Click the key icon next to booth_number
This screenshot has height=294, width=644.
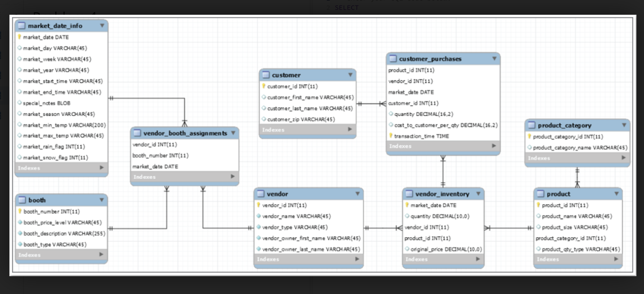click(x=20, y=211)
